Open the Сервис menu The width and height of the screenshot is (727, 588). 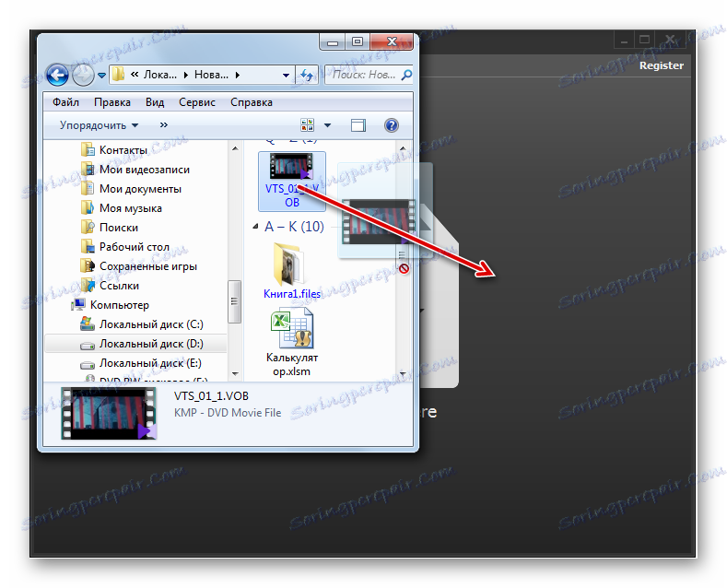pyautogui.click(x=197, y=102)
